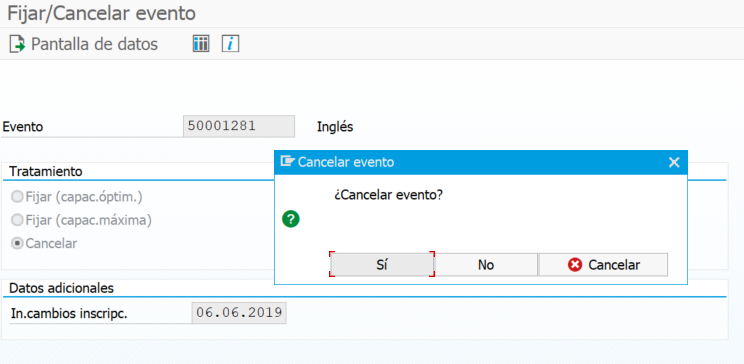Click the In.cambios inscripc. label

tap(69, 313)
